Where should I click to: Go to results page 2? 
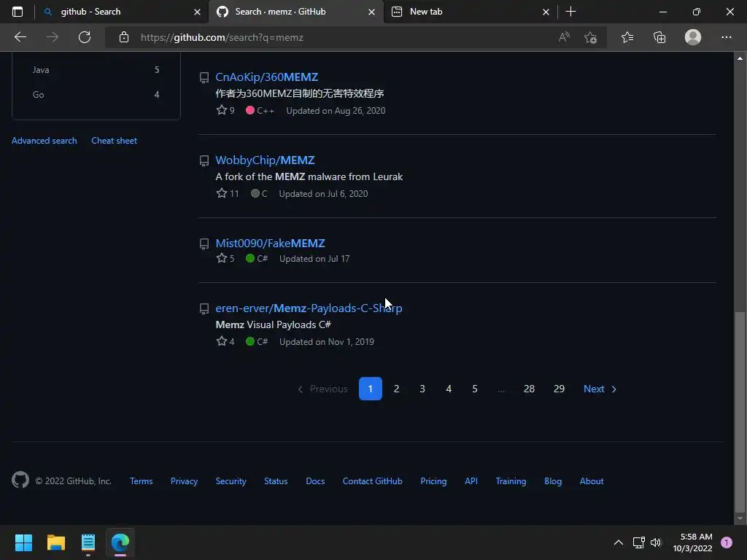coord(396,389)
